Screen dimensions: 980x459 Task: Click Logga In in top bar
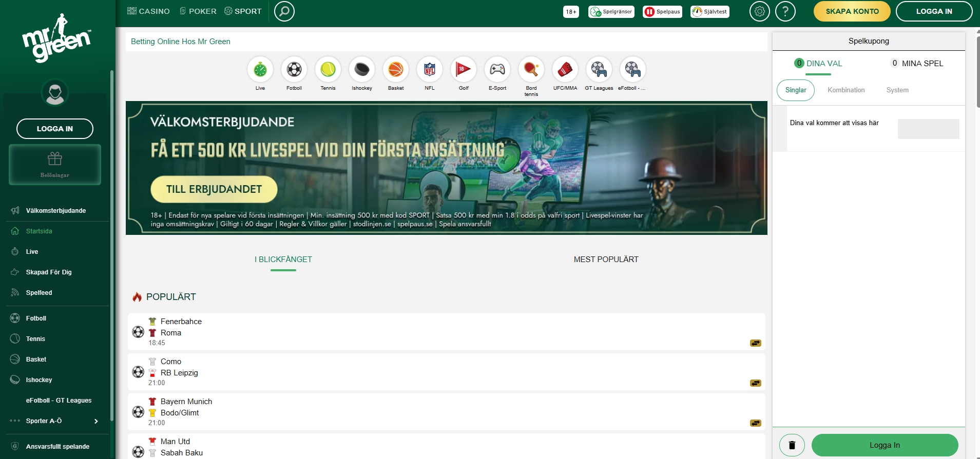(x=934, y=11)
